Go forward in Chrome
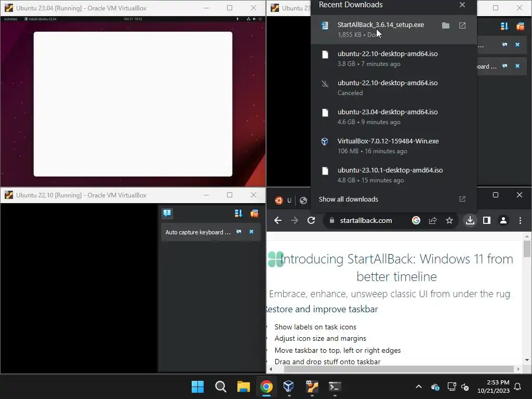This screenshot has width=532, height=399. click(x=295, y=220)
